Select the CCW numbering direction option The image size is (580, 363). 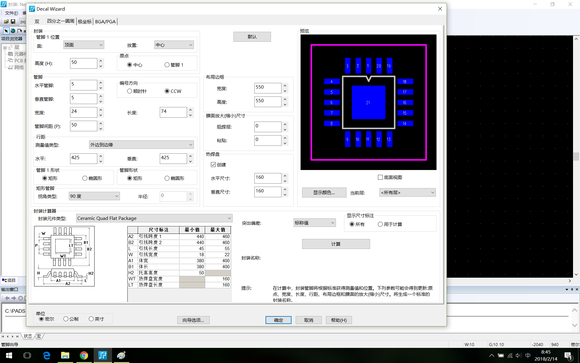(167, 91)
